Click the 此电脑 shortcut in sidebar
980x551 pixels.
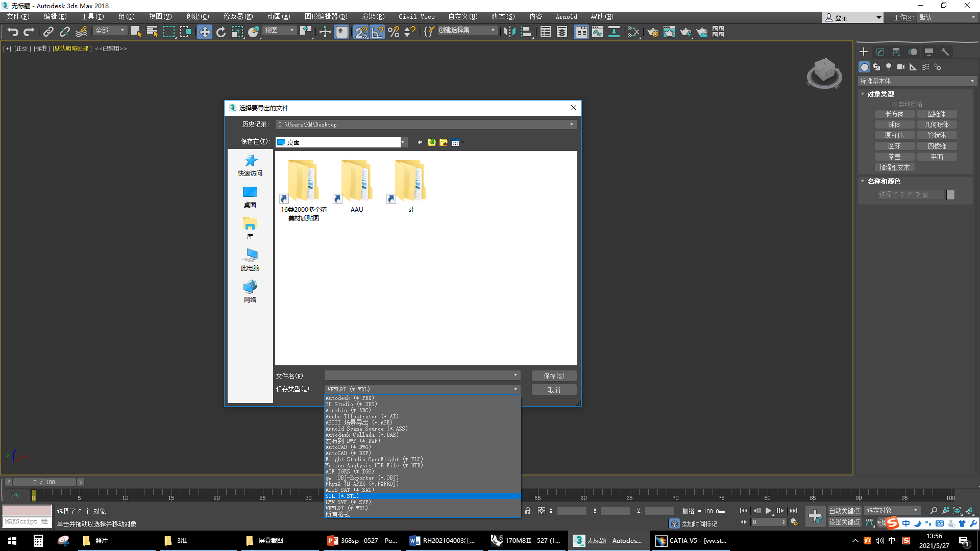[250, 260]
